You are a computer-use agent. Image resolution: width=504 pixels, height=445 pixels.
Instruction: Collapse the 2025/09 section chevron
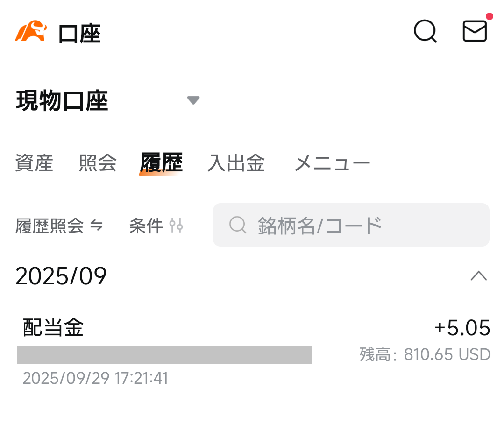478,276
